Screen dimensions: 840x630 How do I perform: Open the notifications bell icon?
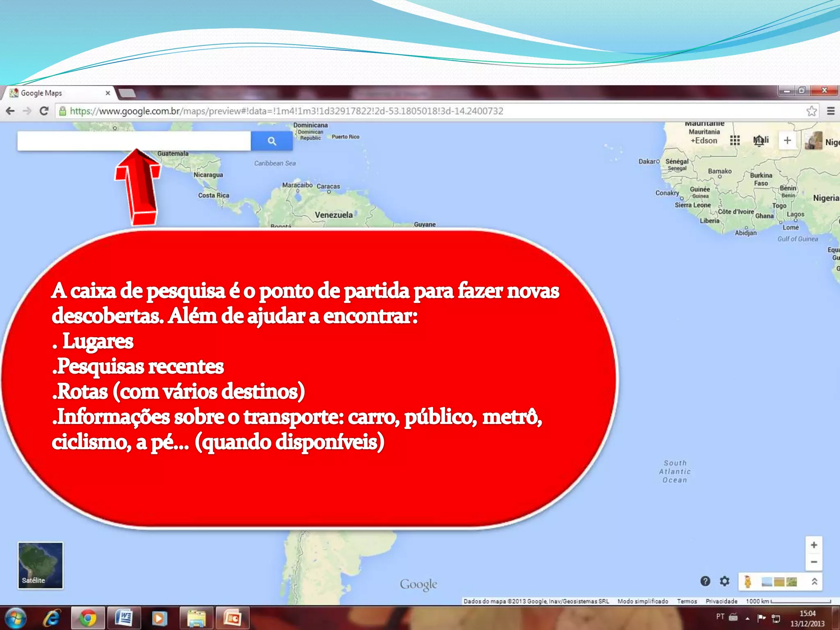coord(760,141)
